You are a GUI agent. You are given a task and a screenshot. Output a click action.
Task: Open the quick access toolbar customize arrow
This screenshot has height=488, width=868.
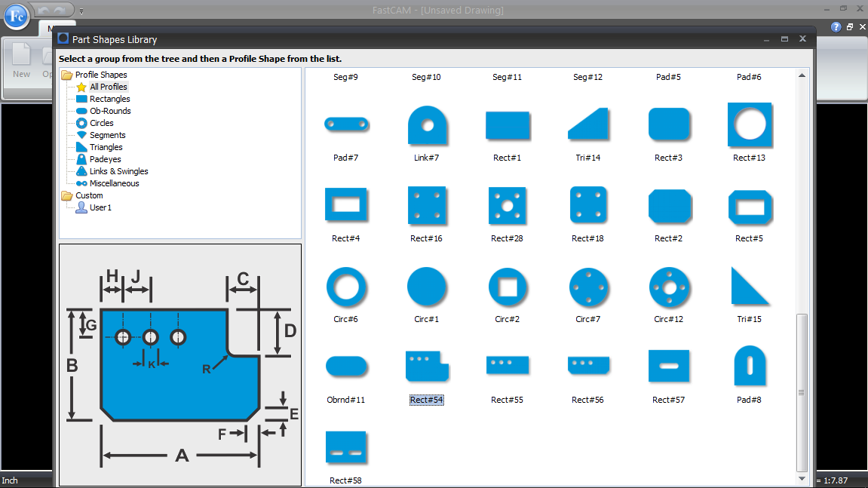[x=81, y=11]
